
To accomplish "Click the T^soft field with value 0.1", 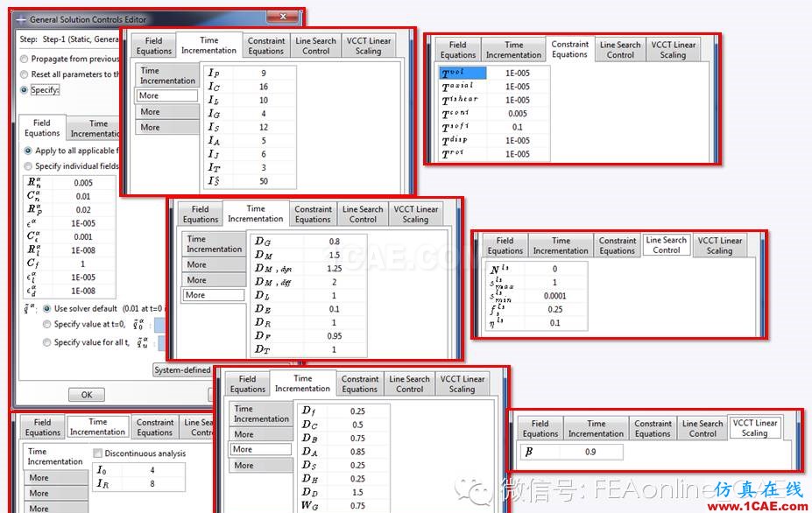I will [518, 127].
